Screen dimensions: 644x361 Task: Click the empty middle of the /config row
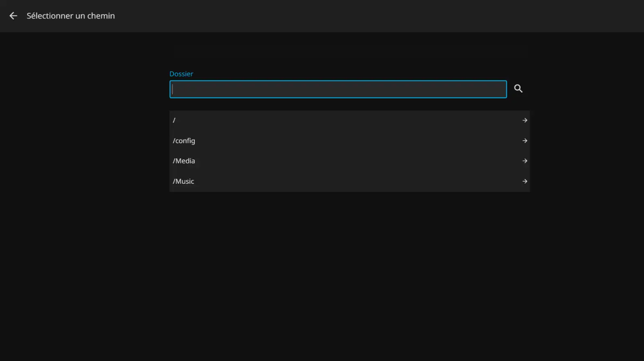349,141
